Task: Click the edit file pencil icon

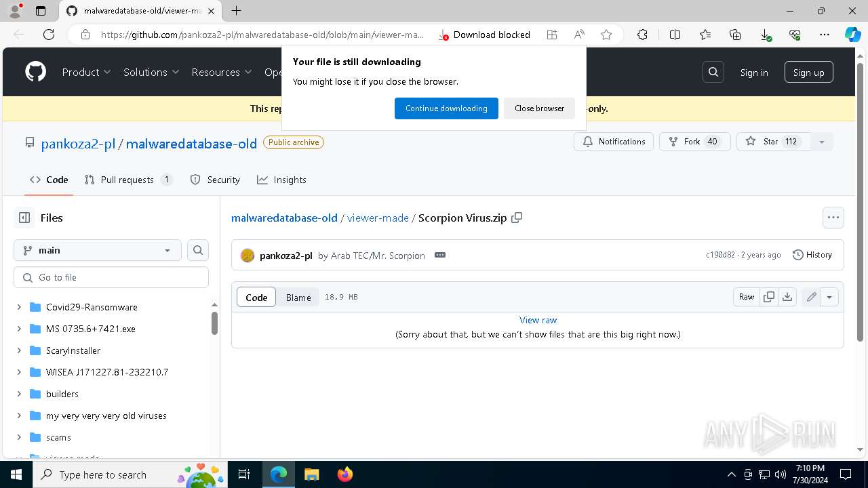Action: (x=811, y=297)
